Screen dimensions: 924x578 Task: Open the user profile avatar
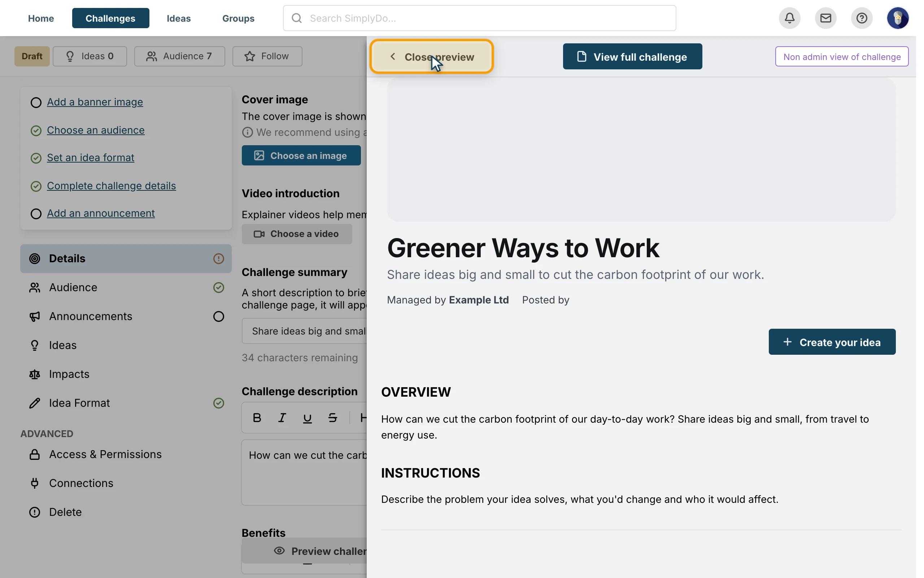[897, 18]
